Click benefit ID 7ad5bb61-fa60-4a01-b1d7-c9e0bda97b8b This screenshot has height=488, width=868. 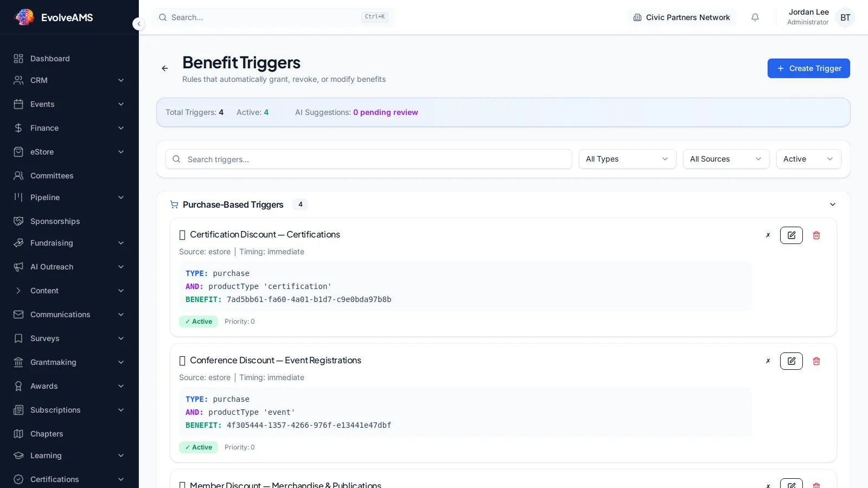coord(309,299)
